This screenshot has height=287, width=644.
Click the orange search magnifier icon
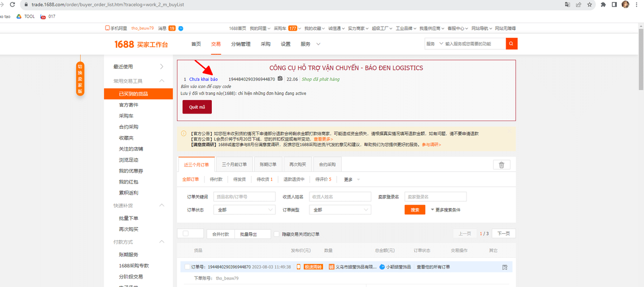(511, 44)
